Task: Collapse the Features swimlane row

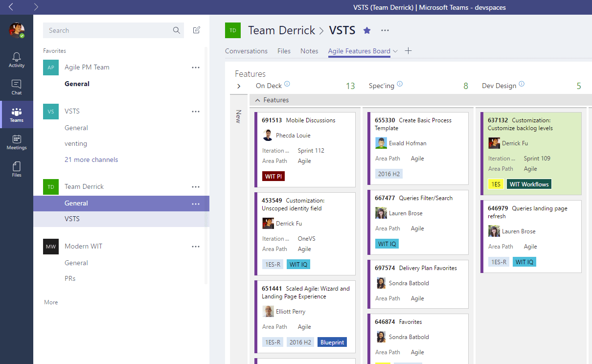Action: tap(258, 100)
